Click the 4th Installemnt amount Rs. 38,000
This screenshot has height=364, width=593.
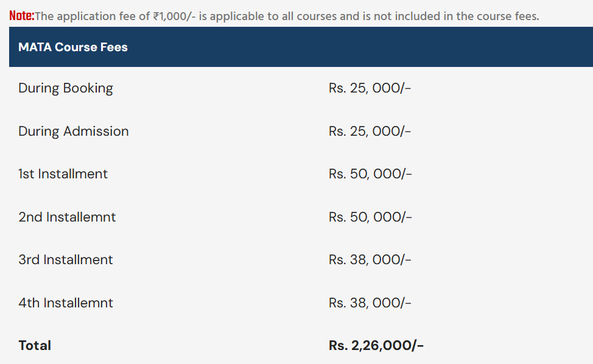370,303
